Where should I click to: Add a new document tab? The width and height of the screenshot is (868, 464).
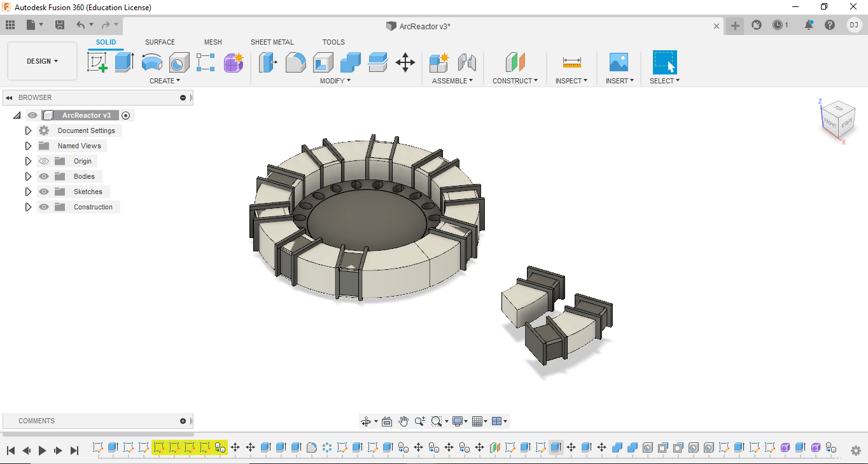click(735, 25)
